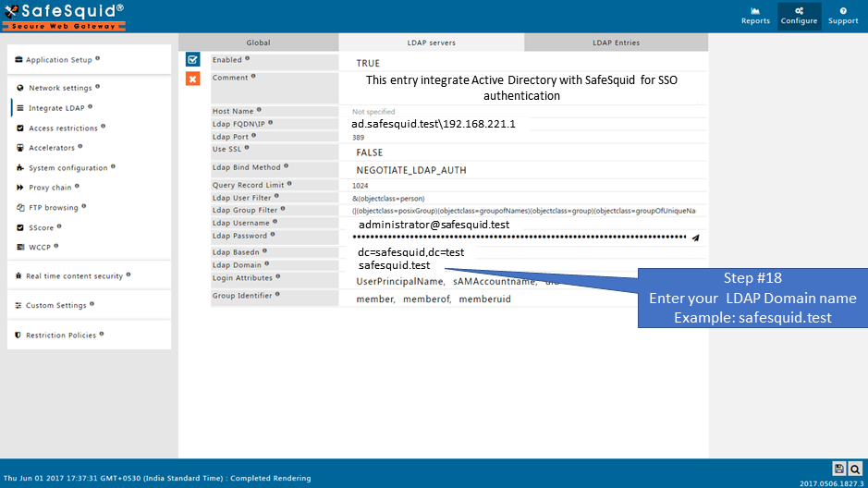Click the search magnifier icon in bottom bar
The height and width of the screenshot is (488, 868).
click(x=855, y=469)
